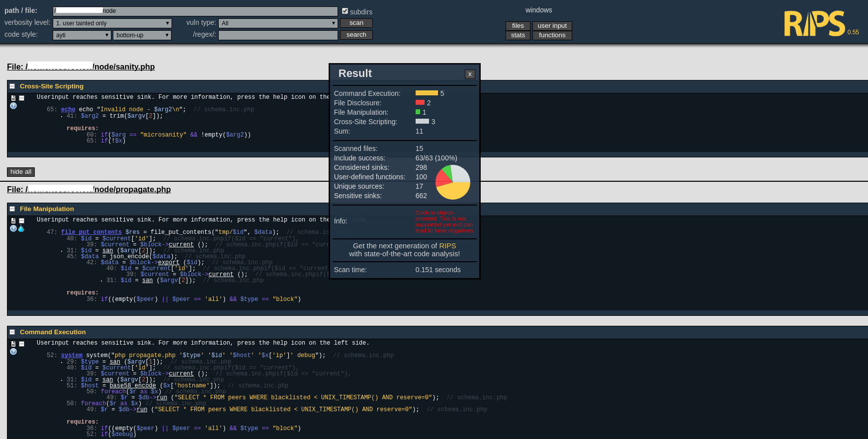
Task: Click the '63/63 (100%)' include success value
Action: point(436,158)
